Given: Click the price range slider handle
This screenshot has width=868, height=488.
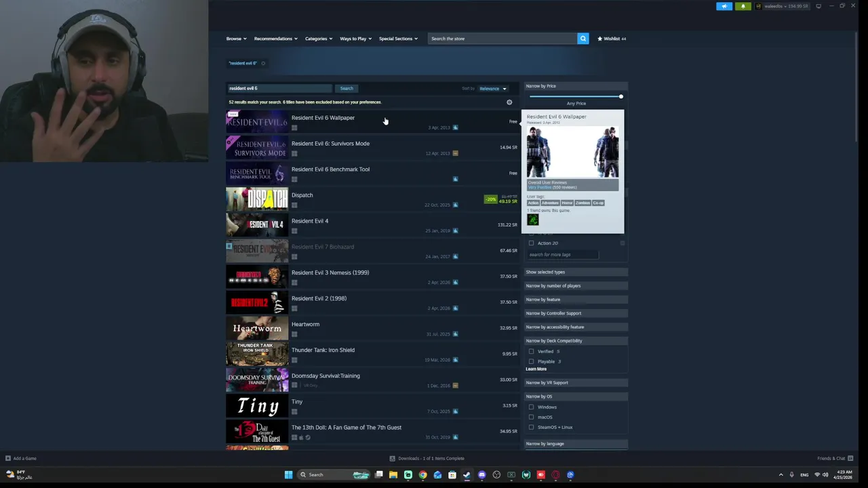Looking at the screenshot, I should (x=620, y=96).
